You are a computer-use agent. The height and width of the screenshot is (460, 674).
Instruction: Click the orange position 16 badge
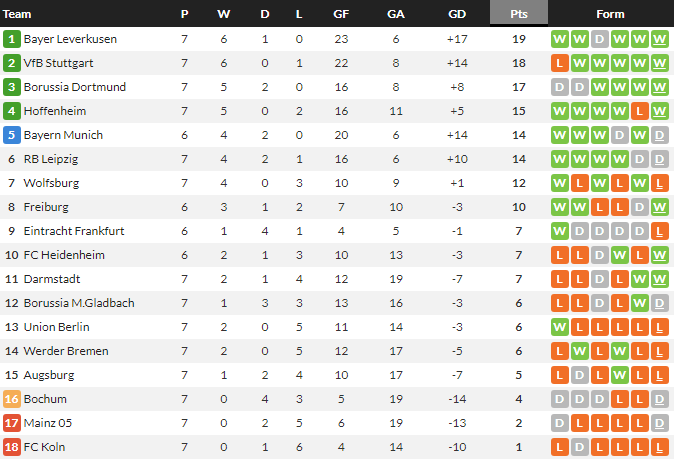12,399
